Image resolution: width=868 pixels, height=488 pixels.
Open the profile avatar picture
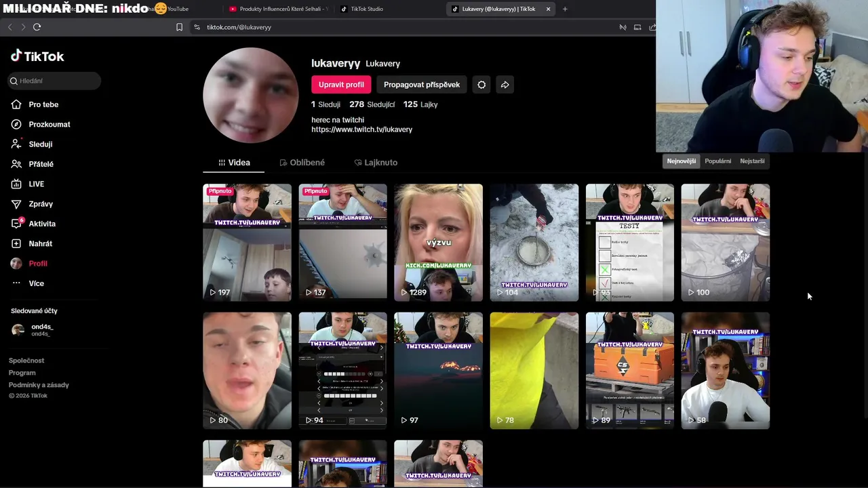click(251, 96)
